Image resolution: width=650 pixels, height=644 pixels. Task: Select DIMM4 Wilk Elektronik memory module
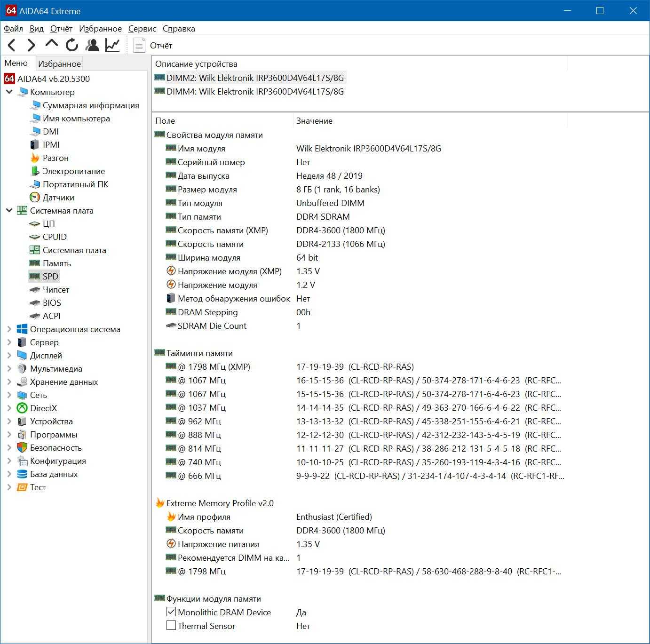click(x=254, y=92)
